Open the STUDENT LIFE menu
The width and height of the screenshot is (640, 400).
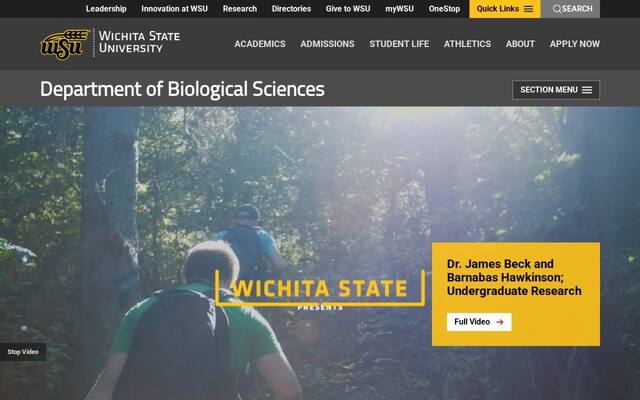[x=399, y=44]
